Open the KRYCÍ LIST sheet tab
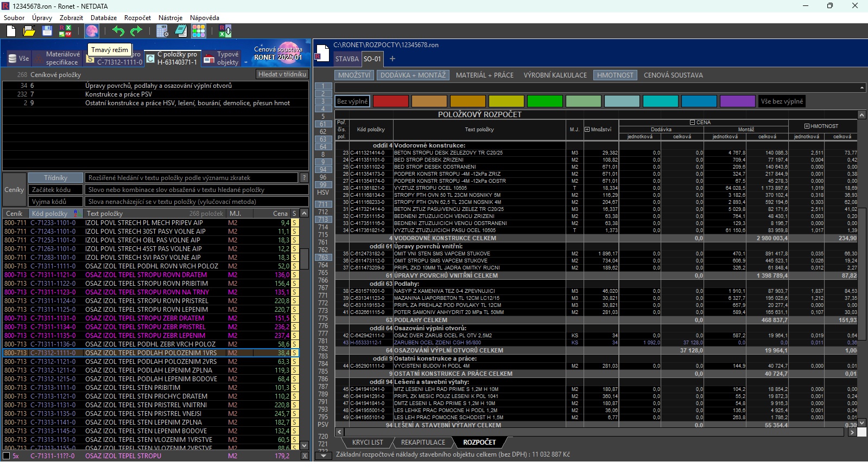 click(x=368, y=443)
